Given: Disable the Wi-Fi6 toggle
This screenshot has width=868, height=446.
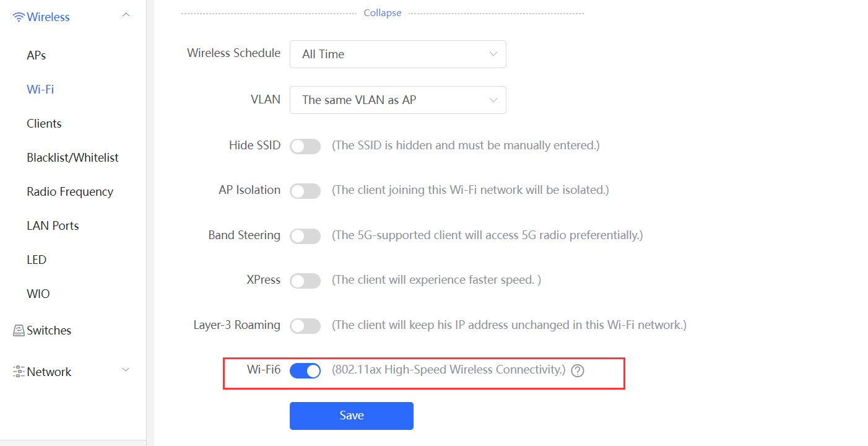Looking at the screenshot, I should tap(305, 371).
